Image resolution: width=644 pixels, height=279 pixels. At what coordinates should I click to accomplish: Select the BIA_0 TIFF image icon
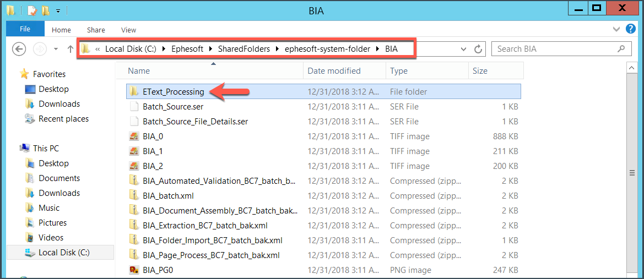coord(133,136)
